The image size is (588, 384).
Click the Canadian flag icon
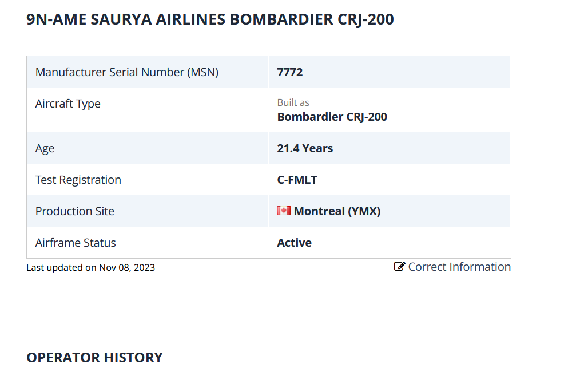(284, 211)
